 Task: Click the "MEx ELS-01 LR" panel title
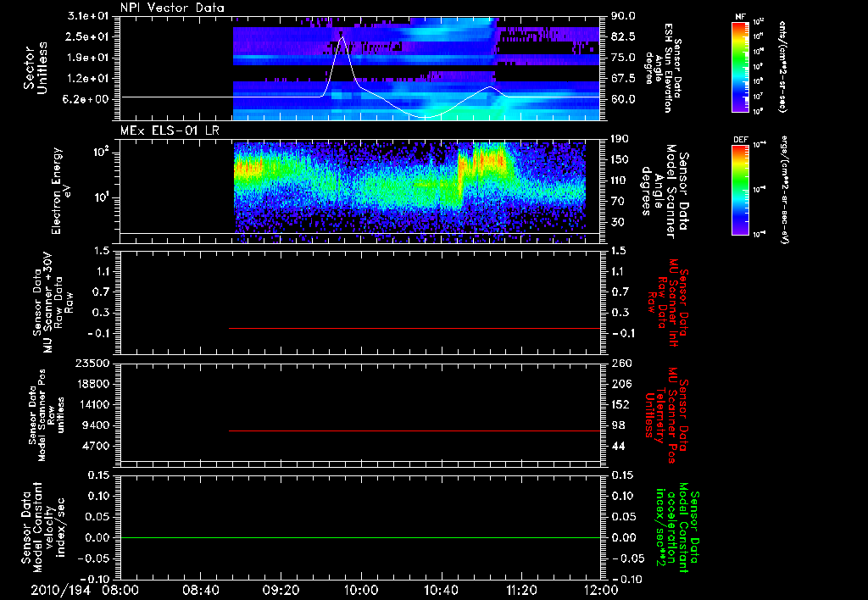[170, 131]
